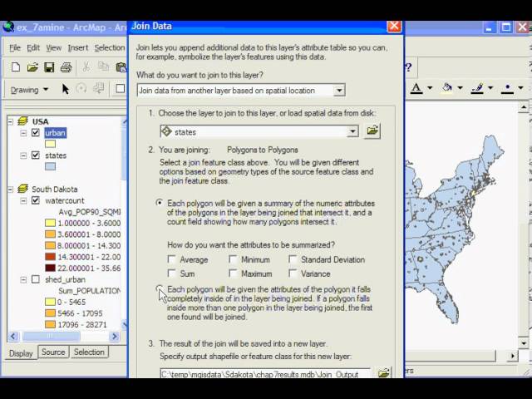The image size is (532, 399).
Task: Open the Selection menu
Action: point(110,48)
